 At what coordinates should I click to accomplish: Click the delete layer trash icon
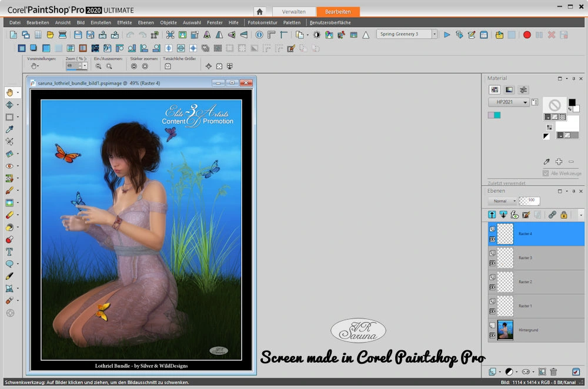point(553,372)
